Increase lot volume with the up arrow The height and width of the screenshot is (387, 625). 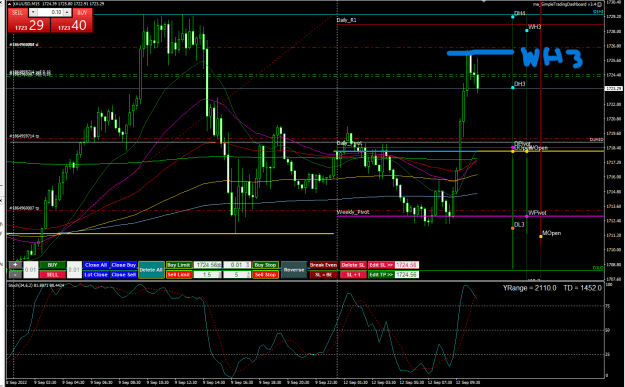click(x=67, y=12)
